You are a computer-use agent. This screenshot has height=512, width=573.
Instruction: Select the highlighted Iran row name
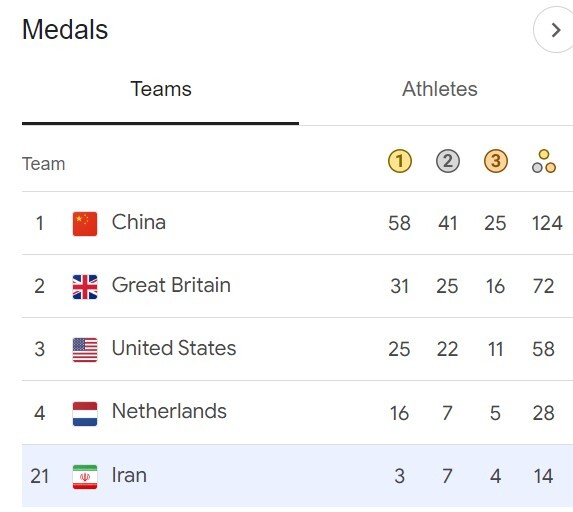129,475
